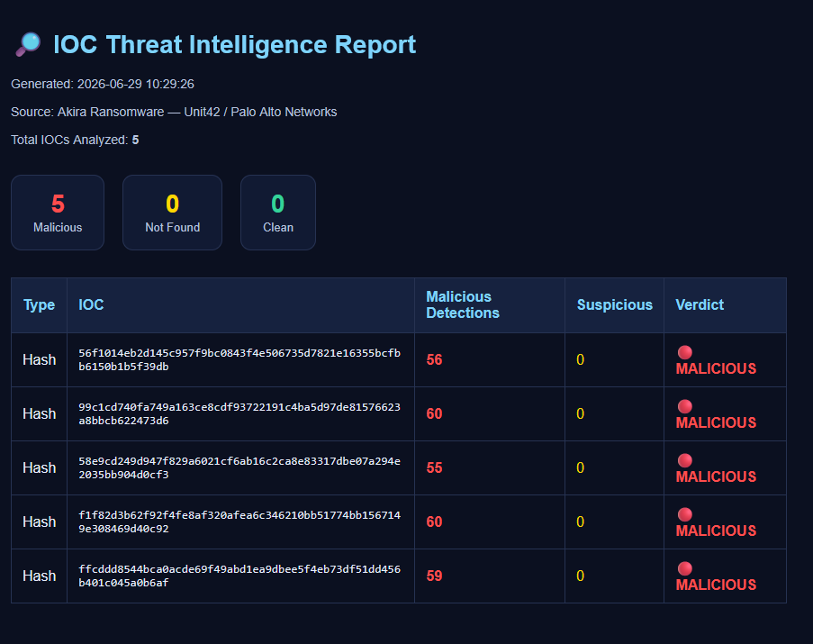Click the red dot in the 99c1cd74 row
Viewport: 813px width, 644px height.
(x=685, y=406)
